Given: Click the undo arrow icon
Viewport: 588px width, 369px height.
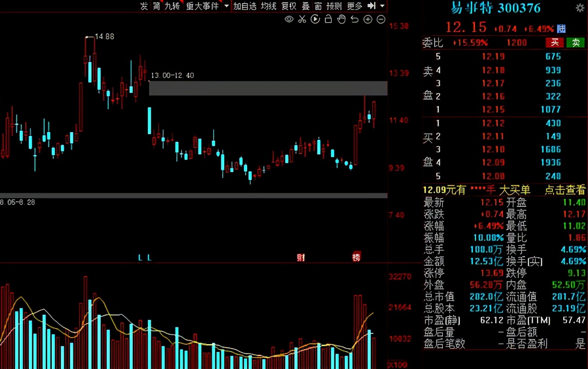Looking at the screenshot, I should [x=354, y=19].
